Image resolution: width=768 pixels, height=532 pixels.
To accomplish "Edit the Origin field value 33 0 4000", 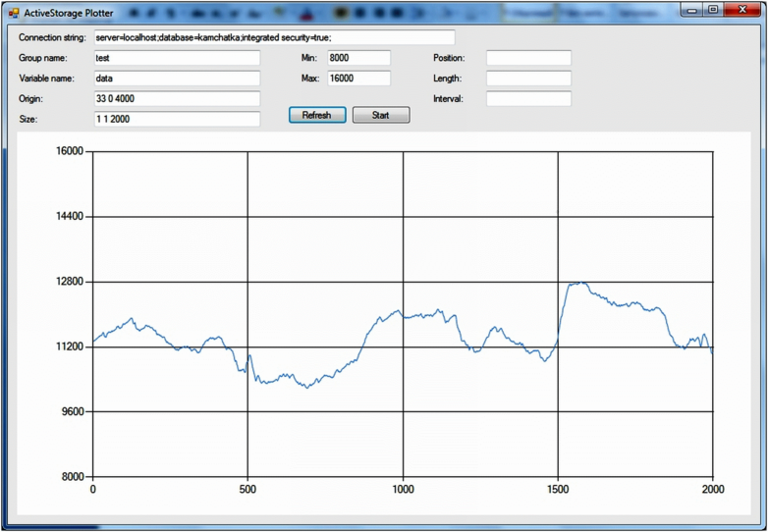I will 178,99.
